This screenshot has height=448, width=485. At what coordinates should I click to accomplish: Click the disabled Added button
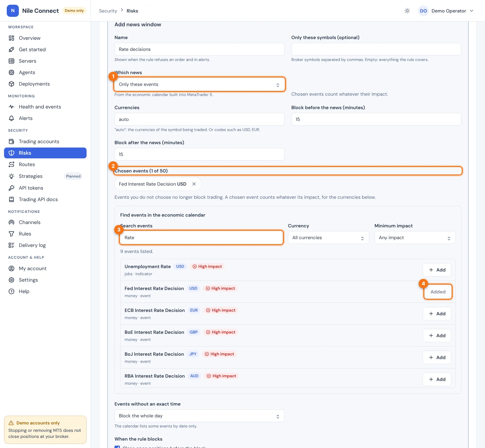[438, 292]
